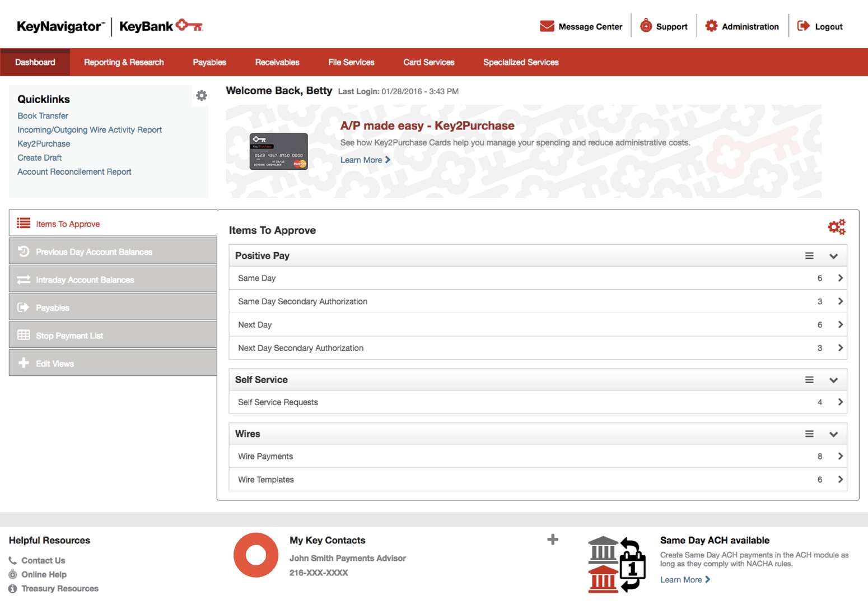
Task: Click Previous Day Account Balances history icon
Action: [24, 252]
